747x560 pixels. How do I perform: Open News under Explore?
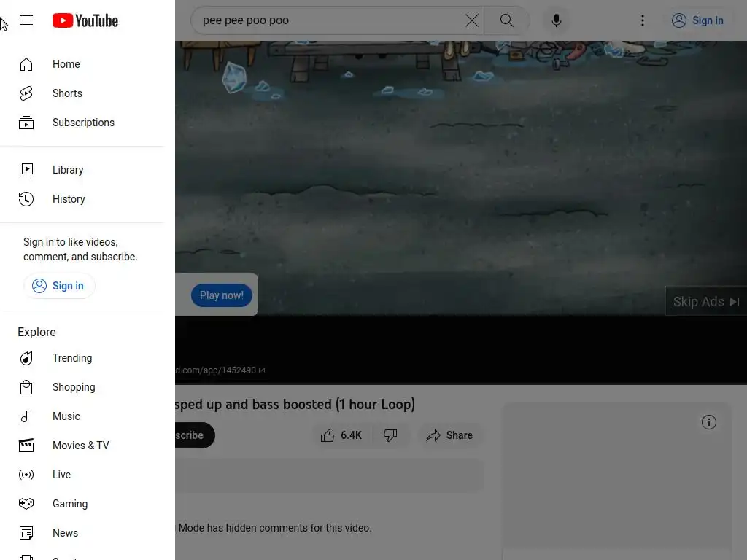click(x=82, y=533)
